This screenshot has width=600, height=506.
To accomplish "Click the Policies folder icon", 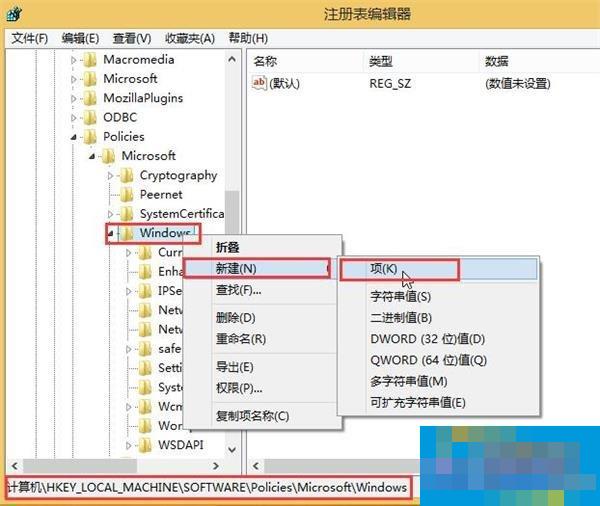I will tap(90, 137).
